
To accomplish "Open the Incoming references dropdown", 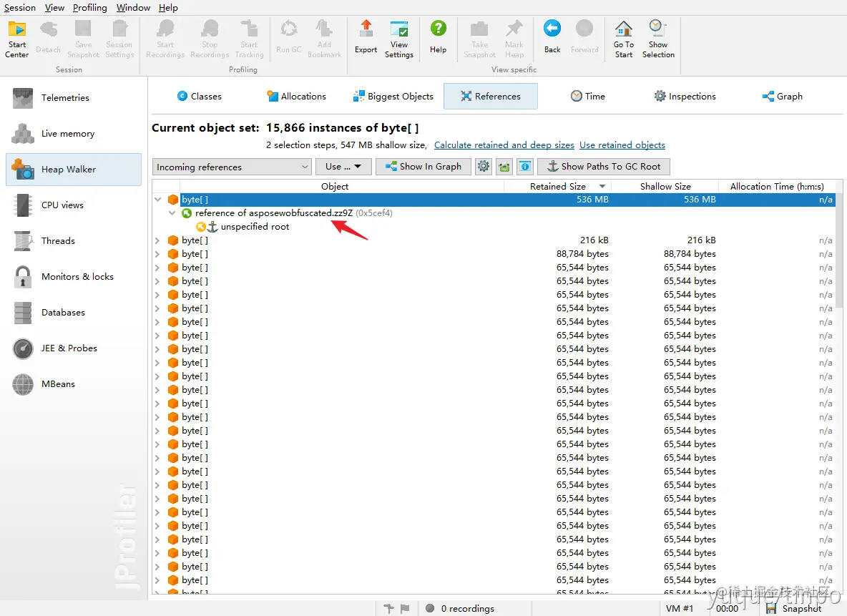I will point(232,167).
